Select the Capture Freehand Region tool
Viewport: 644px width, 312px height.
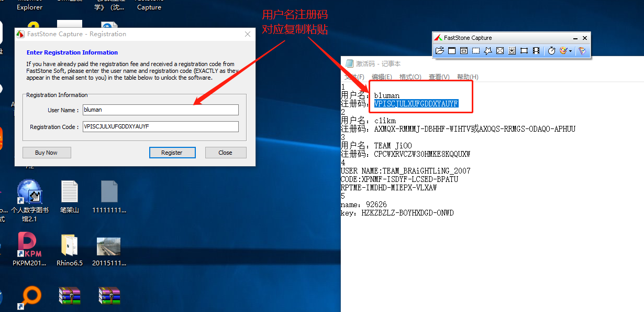(488, 50)
